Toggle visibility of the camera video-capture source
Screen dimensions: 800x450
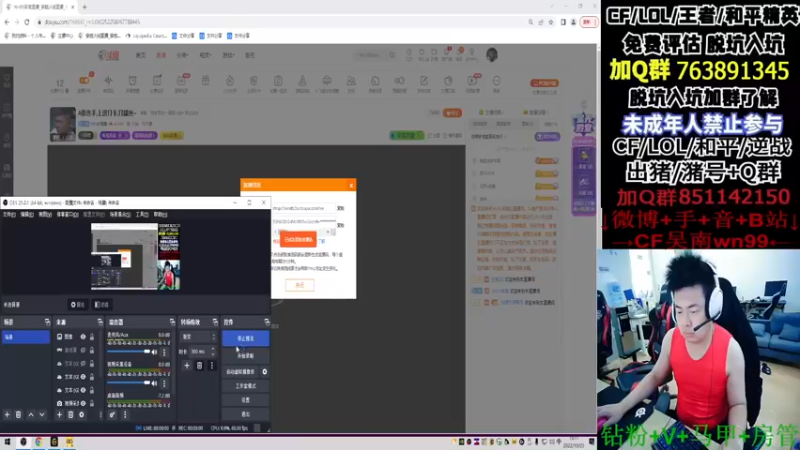click(x=83, y=403)
